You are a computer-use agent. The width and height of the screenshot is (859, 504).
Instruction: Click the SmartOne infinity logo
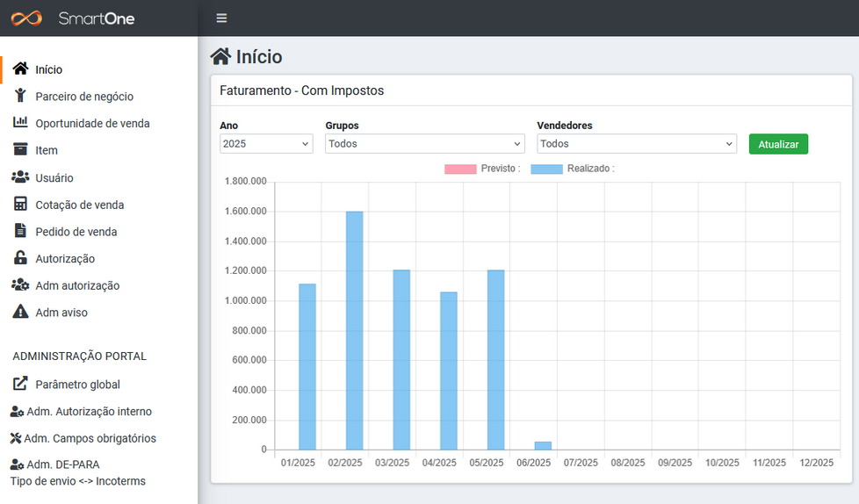point(26,18)
